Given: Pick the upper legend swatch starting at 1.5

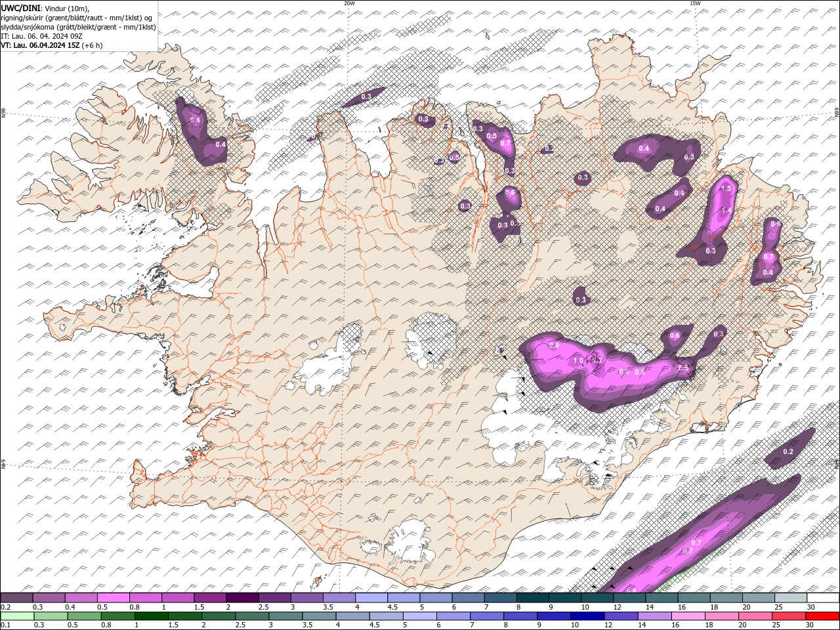Looking at the screenshot, I should [210, 598].
